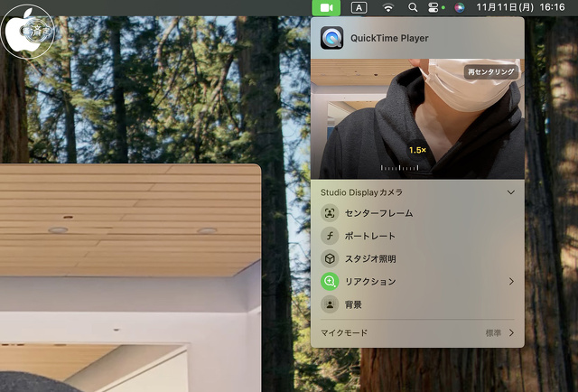
Task: Disable リアクション (Reactions) via its green icon
Action: tap(330, 282)
